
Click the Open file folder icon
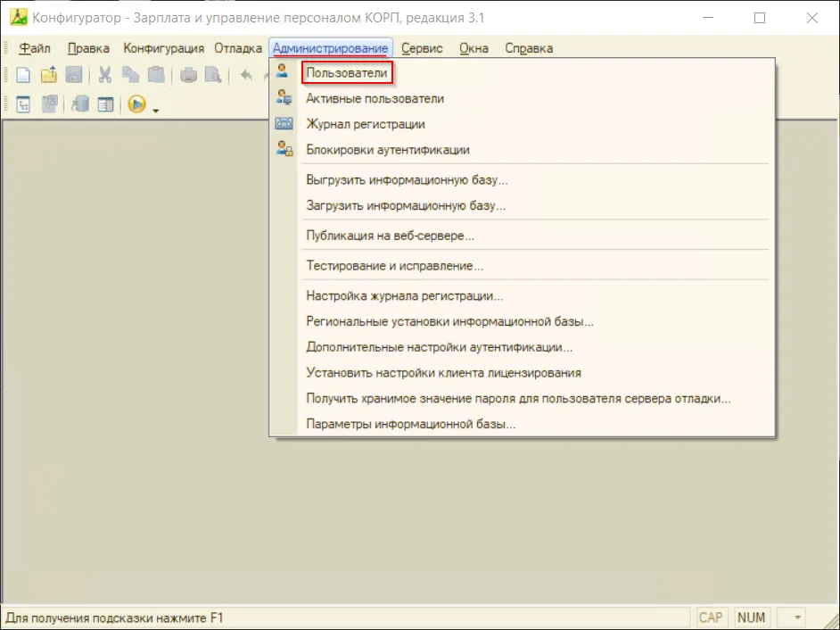click(49, 75)
